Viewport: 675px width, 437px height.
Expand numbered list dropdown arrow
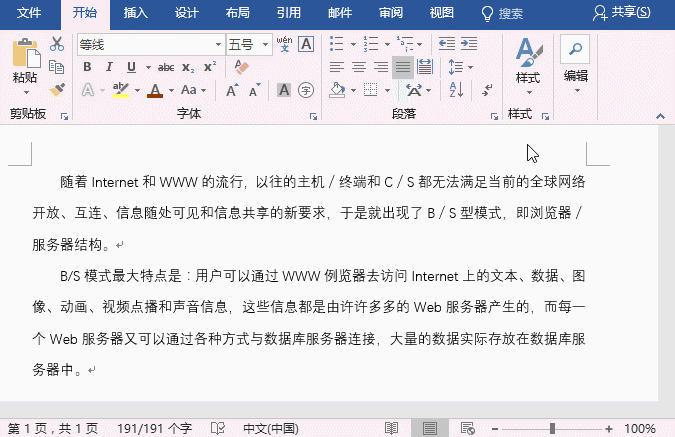387,44
